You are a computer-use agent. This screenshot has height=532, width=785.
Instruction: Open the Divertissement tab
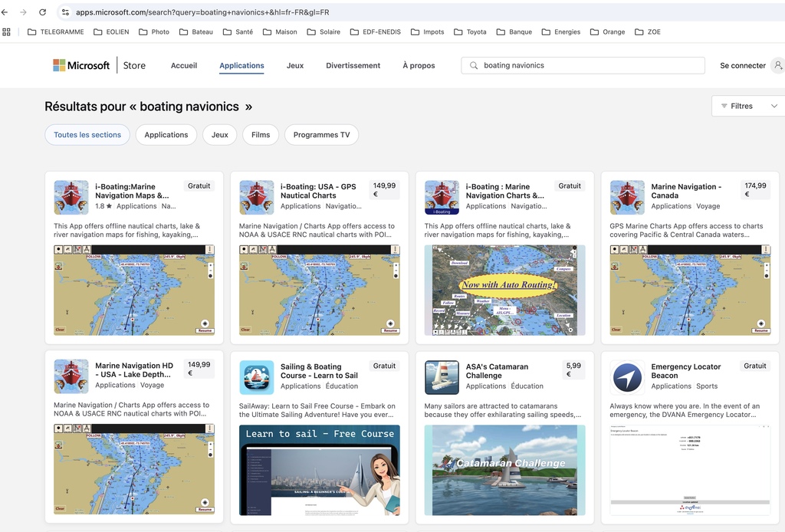point(353,66)
